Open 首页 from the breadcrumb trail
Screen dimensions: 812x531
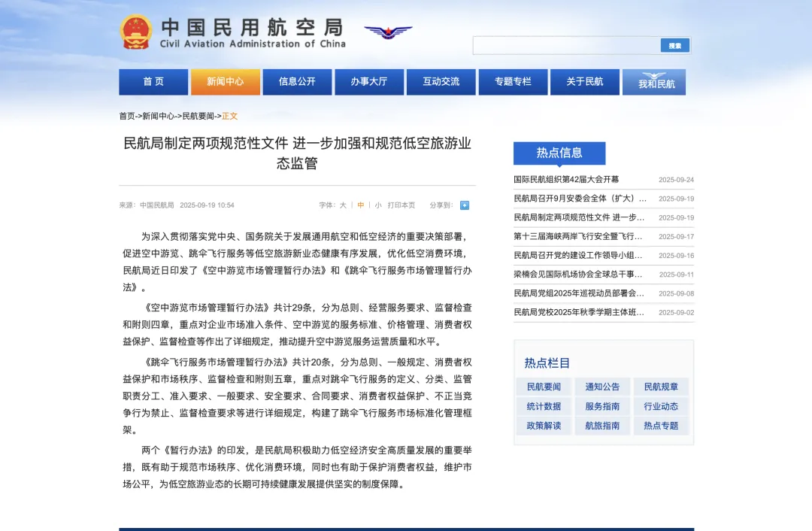pos(125,115)
